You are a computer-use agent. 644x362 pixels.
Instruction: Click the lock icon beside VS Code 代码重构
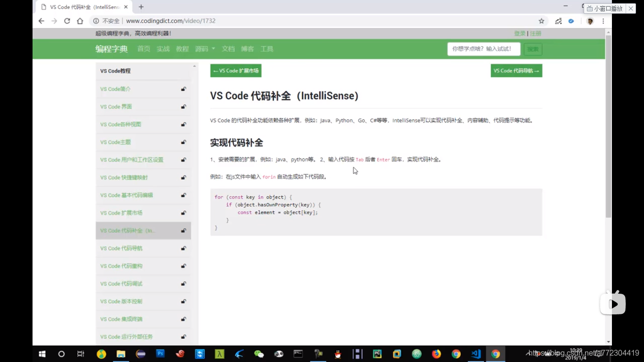183,266
